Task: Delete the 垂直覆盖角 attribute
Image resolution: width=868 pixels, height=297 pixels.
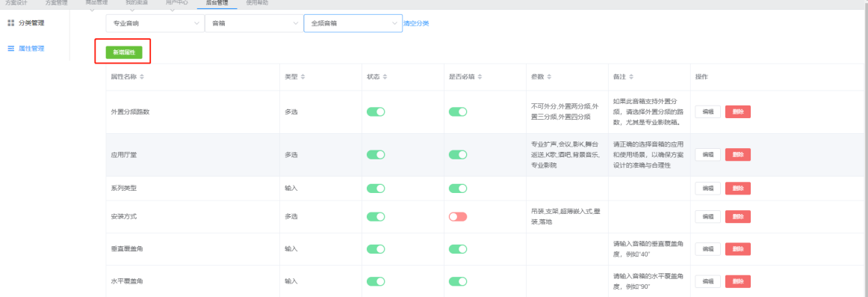Action: [x=738, y=249]
